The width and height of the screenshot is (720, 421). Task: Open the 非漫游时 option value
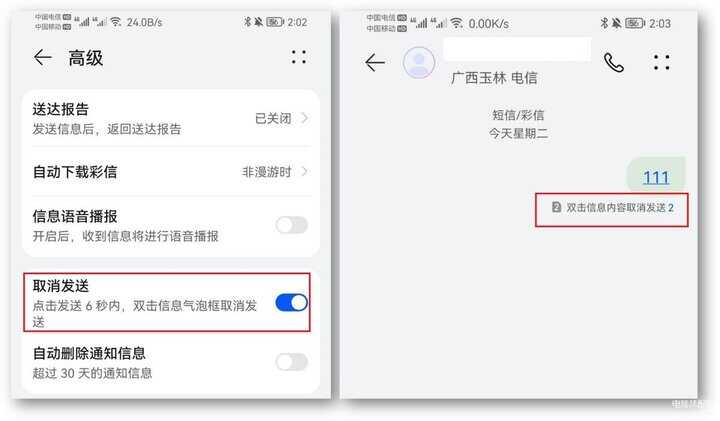[x=266, y=172]
